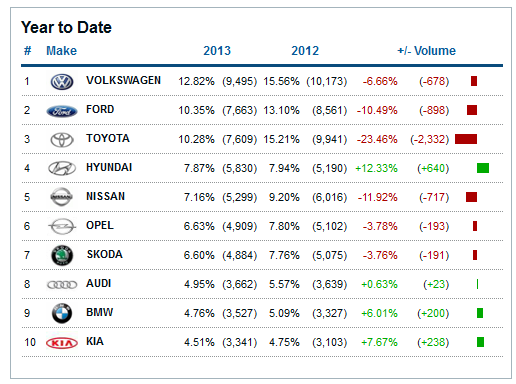The height and width of the screenshot is (384, 516).
Task: Click the Year to Date heading
Action: 66,27
